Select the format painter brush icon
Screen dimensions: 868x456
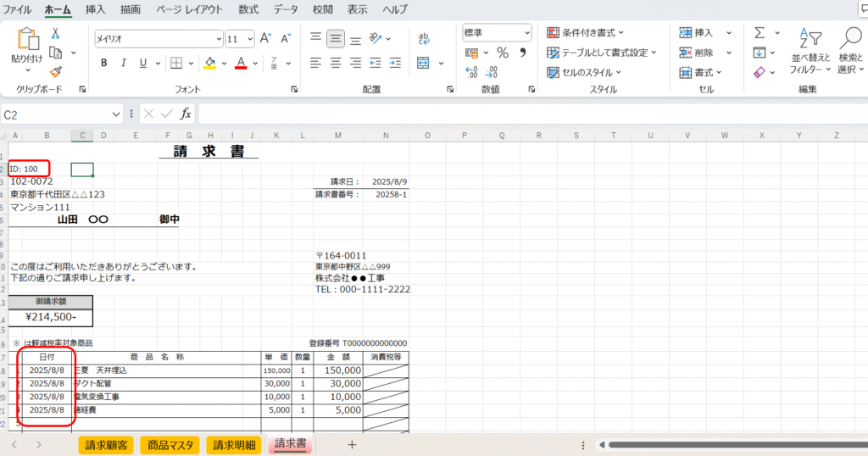(x=55, y=72)
